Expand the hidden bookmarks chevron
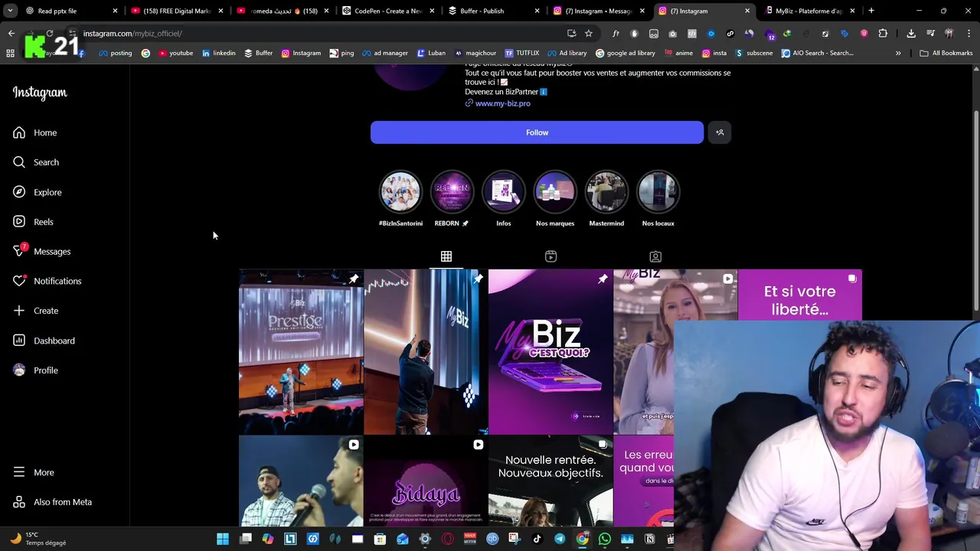This screenshot has width=980, height=551. point(898,53)
